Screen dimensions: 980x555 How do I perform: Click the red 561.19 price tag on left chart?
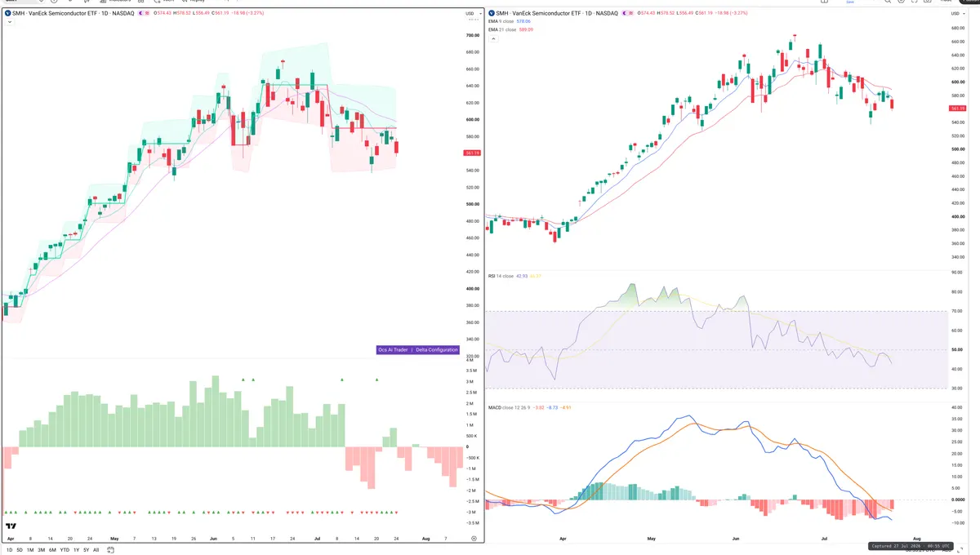[472, 153]
